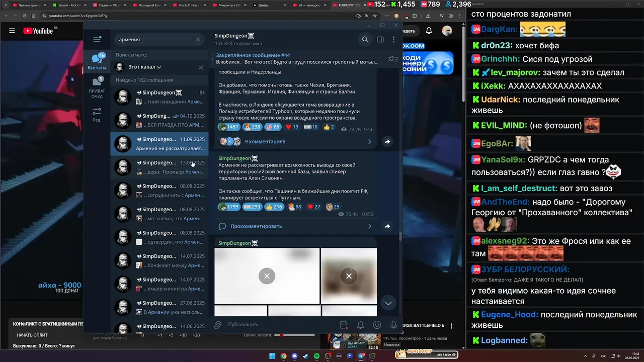
Task: Click the search field containing "армения"
Action: click(x=159, y=39)
